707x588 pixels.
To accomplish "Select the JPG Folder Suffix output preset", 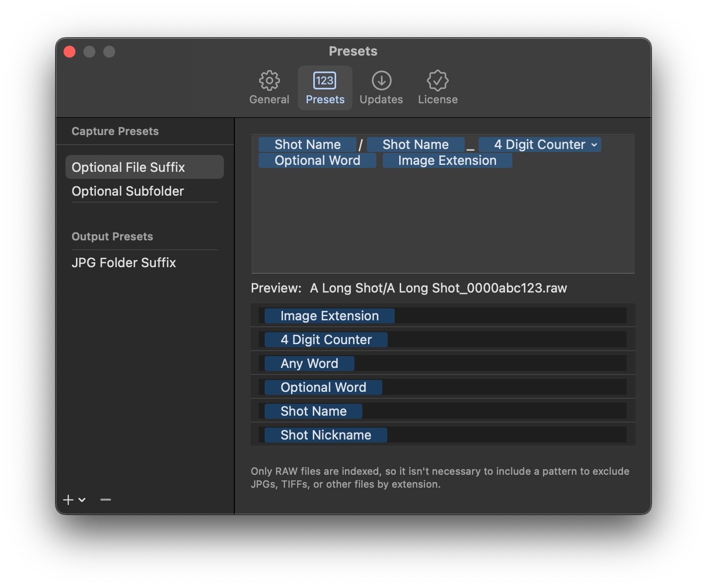I will [124, 262].
